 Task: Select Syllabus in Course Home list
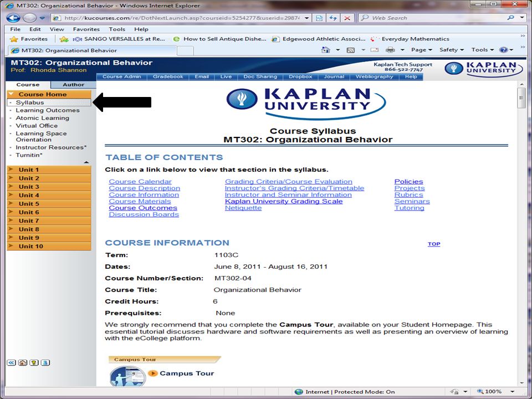pyautogui.click(x=49, y=103)
